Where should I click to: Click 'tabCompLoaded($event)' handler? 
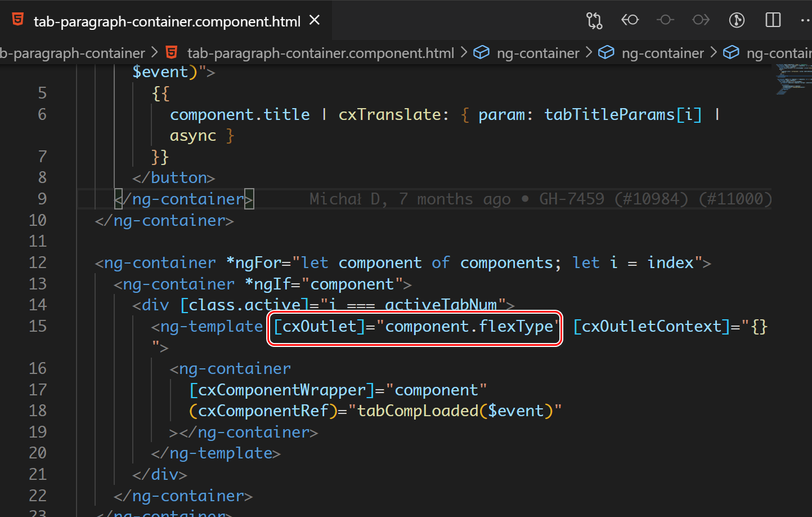coord(455,411)
